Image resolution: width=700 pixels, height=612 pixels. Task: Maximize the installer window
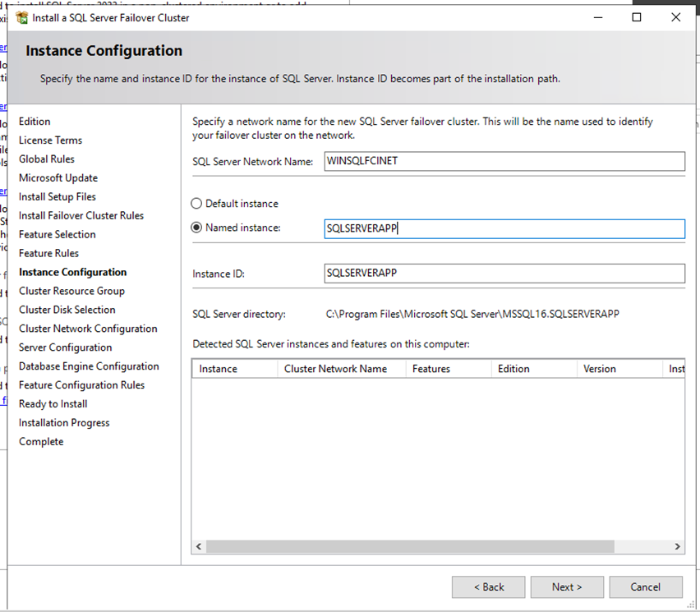coord(636,17)
